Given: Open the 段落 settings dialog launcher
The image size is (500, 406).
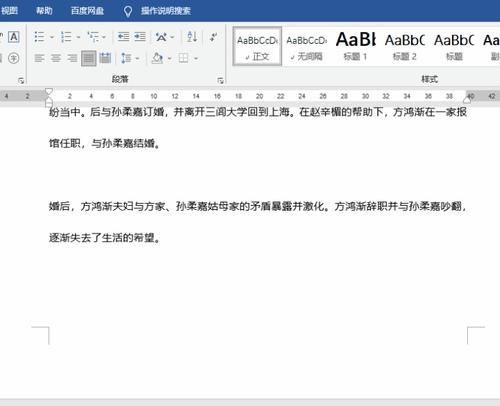Looking at the screenshot, I should pyautogui.click(x=220, y=80).
